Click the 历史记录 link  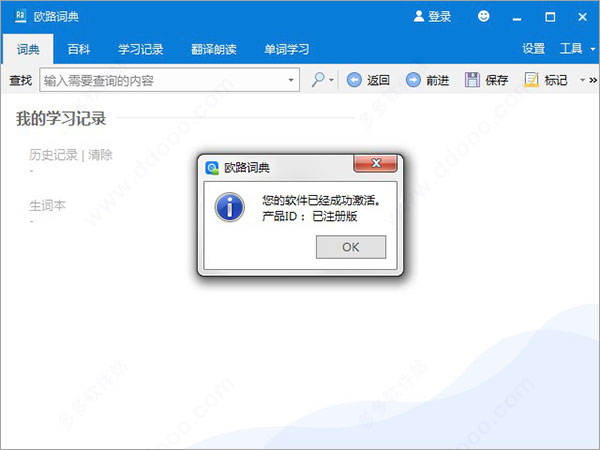[x=53, y=155]
